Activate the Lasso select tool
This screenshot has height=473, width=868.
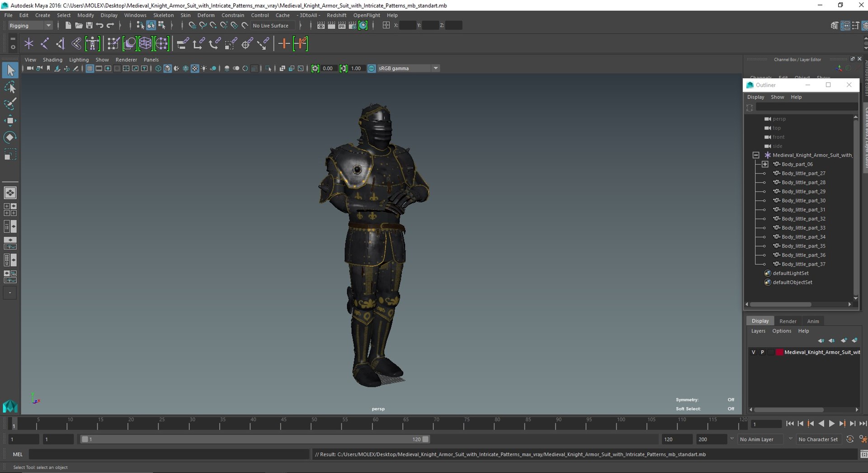[x=10, y=88]
